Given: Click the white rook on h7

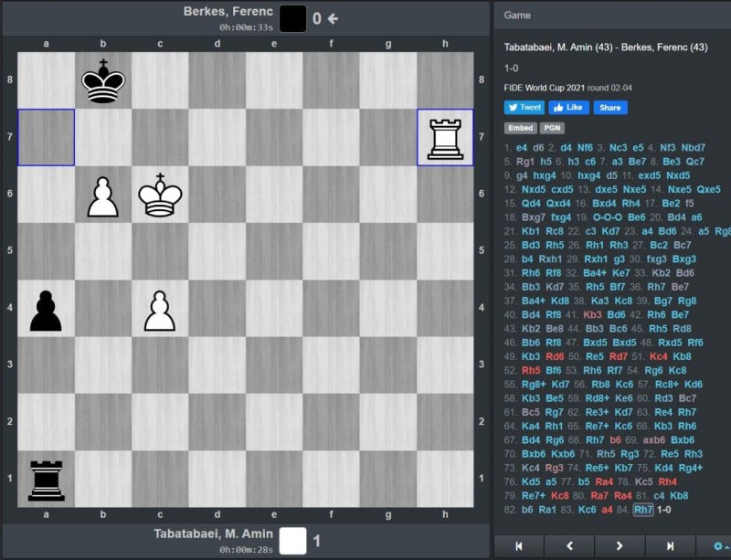Looking at the screenshot, I should click(x=445, y=138).
